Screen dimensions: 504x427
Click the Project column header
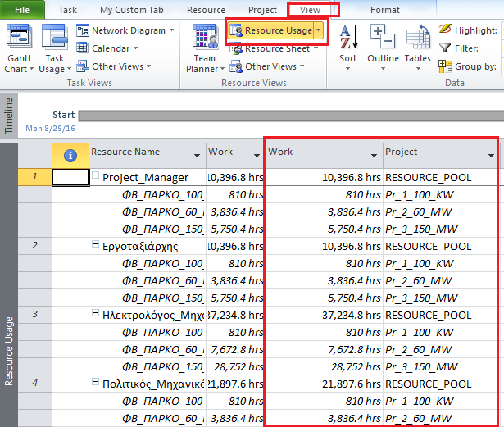point(440,156)
